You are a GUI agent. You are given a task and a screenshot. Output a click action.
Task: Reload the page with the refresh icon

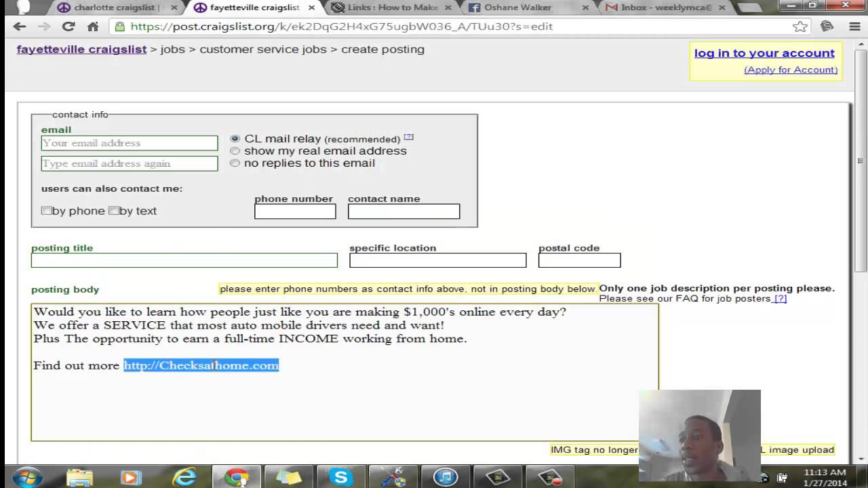click(68, 26)
